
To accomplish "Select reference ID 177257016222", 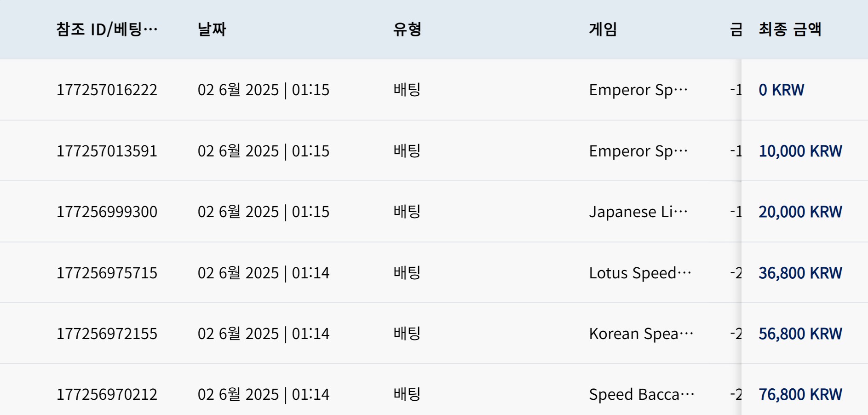I will click(x=107, y=90).
